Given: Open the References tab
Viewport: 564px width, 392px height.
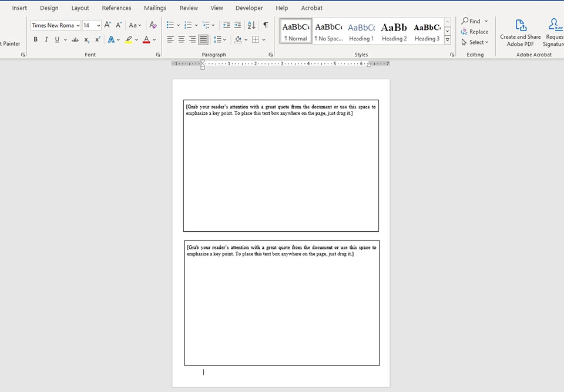Looking at the screenshot, I should pyautogui.click(x=116, y=8).
